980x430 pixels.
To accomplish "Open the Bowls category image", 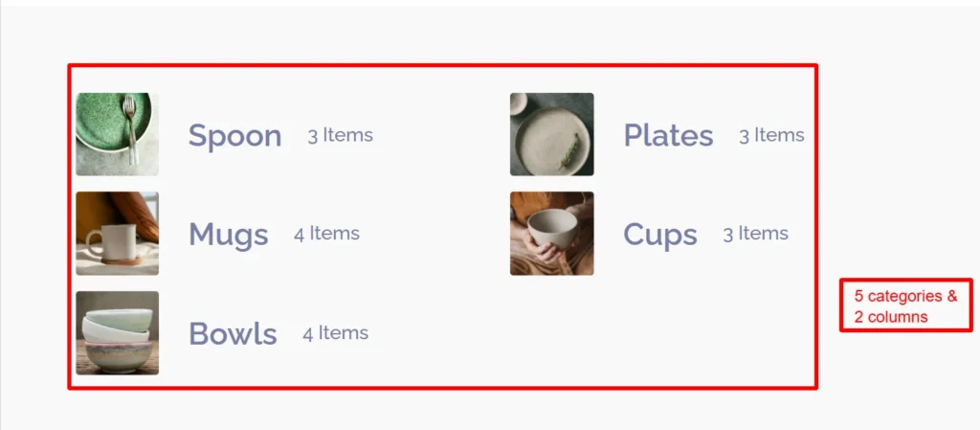I will click(x=117, y=333).
